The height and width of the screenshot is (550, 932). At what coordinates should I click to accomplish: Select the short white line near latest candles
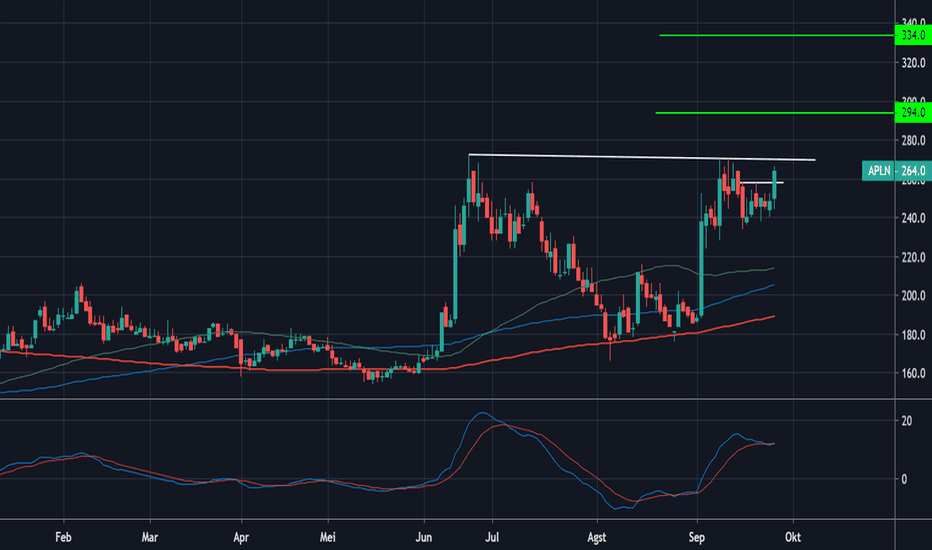click(762, 182)
